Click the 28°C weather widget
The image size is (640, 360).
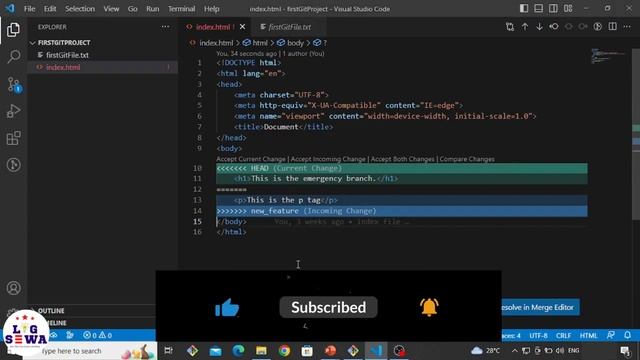(x=486, y=351)
